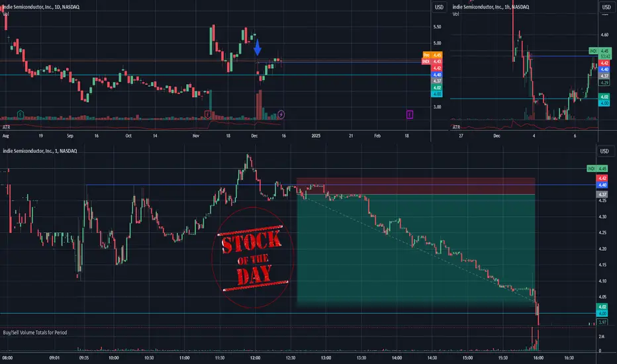Click the 4.60 price level on the 1h axis
The height and width of the screenshot is (364, 617).
[x=604, y=34]
